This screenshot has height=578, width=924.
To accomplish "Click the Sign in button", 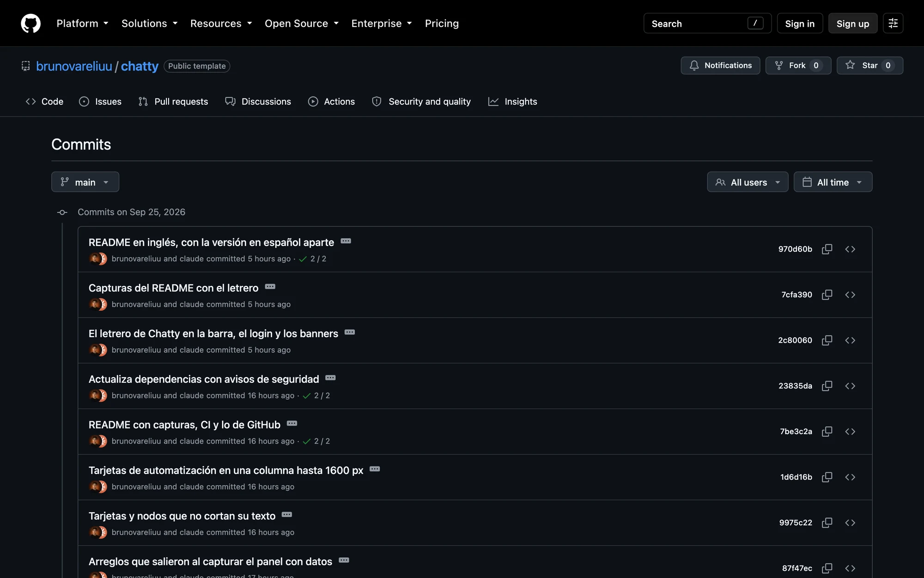I will 800,24.
